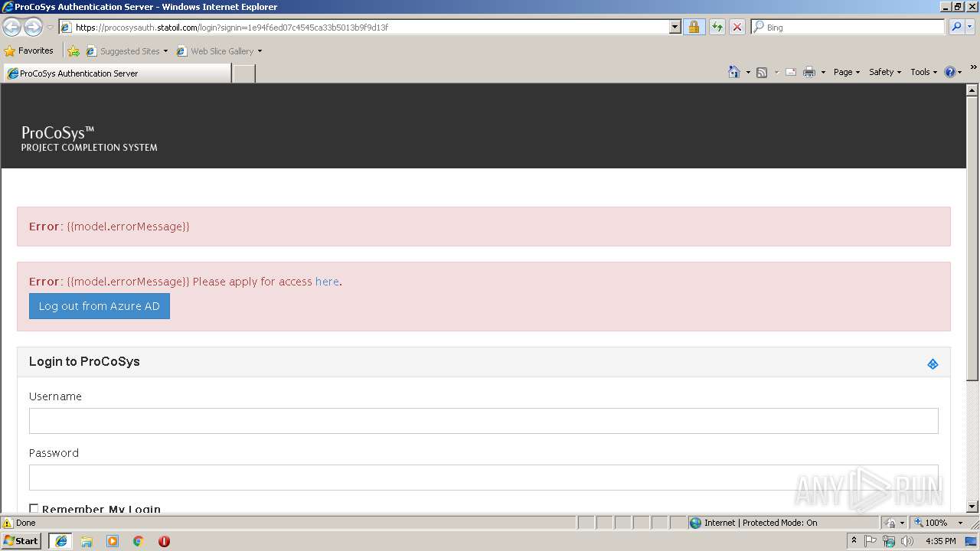Expand the Help dropdown arrow
The image size is (980, 551).
959,73
